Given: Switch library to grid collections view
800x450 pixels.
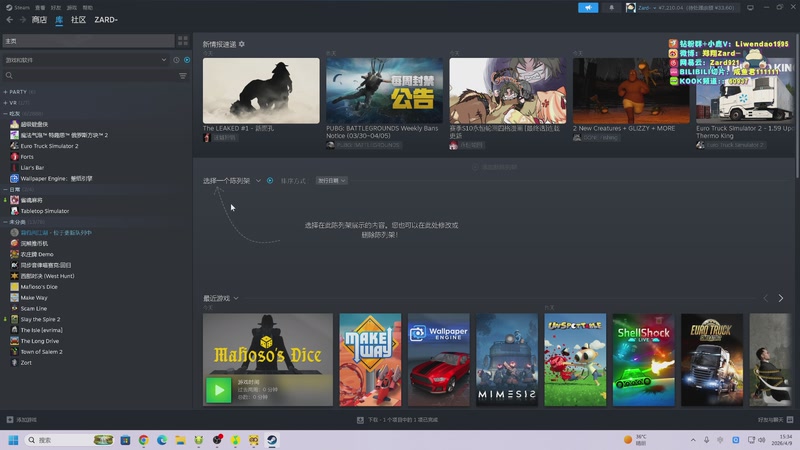Looking at the screenshot, I should pos(183,41).
